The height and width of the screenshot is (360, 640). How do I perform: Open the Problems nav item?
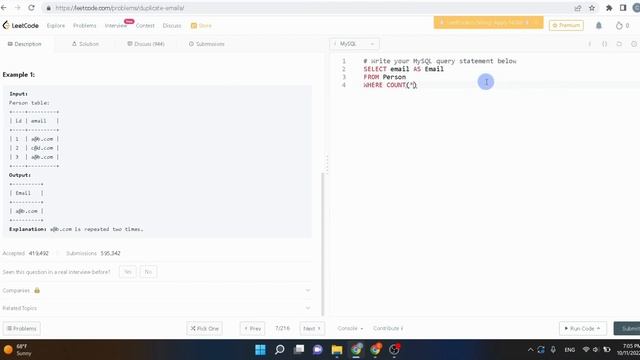coord(84,26)
